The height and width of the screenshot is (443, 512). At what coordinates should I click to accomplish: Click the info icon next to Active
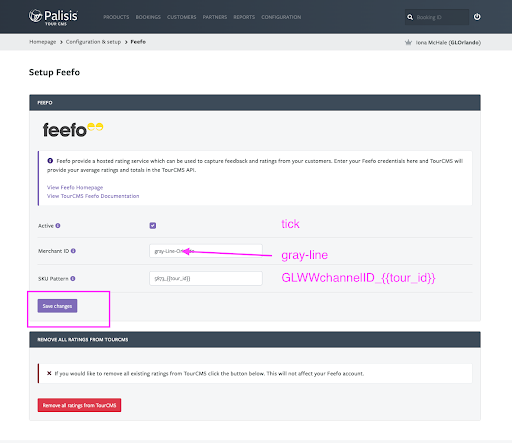tap(58, 226)
